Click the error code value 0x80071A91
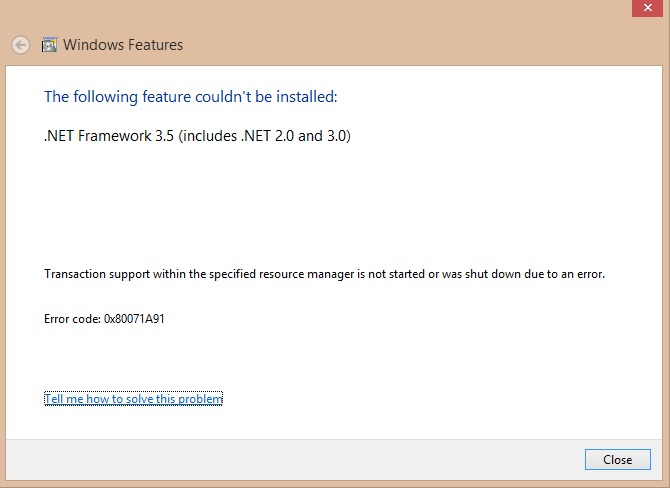The width and height of the screenshot is (670, 488). point(134,319)
